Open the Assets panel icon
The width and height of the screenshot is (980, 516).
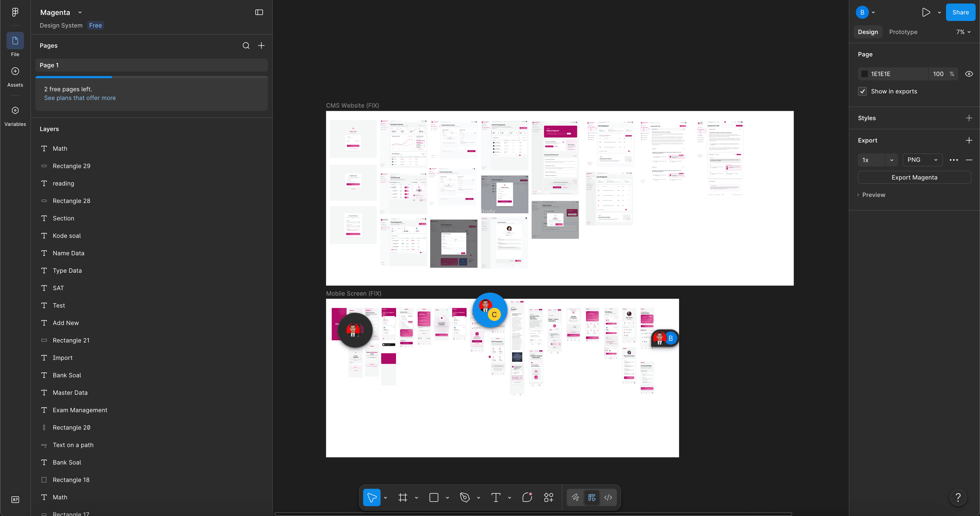(x=15, y=71)
